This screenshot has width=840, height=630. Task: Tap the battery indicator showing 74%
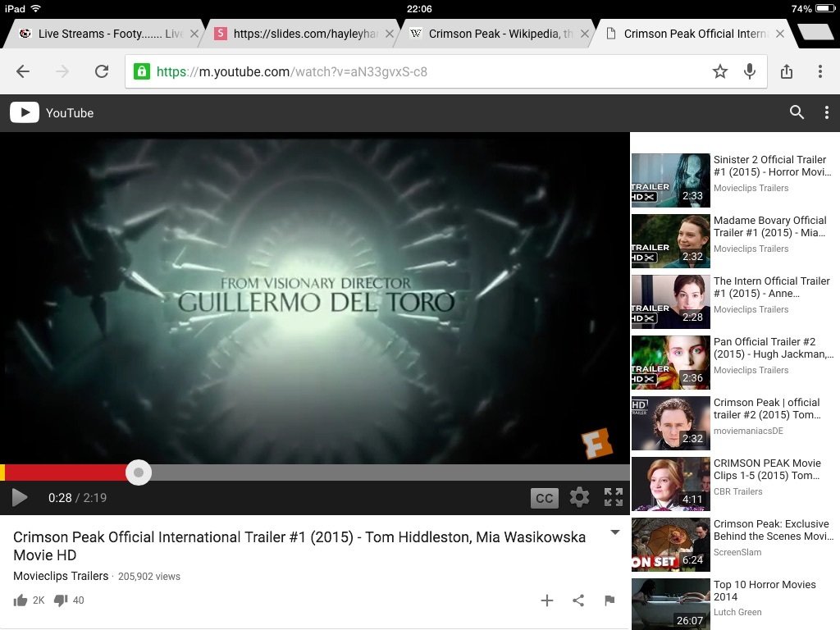tap(813, 8)
